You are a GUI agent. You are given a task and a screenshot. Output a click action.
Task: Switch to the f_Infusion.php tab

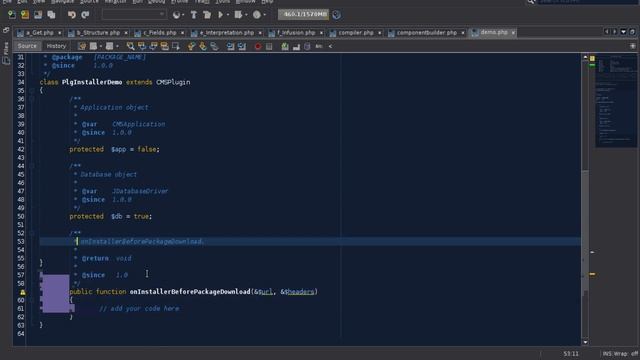(296, 33)
